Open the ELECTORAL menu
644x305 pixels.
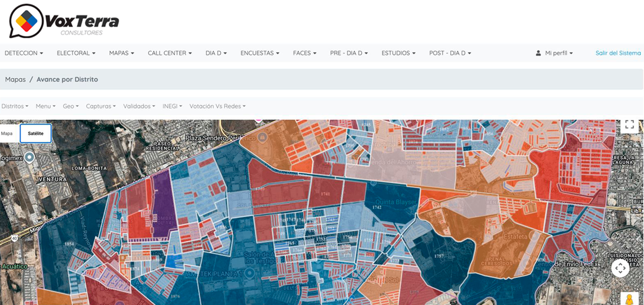pos(76,53)
